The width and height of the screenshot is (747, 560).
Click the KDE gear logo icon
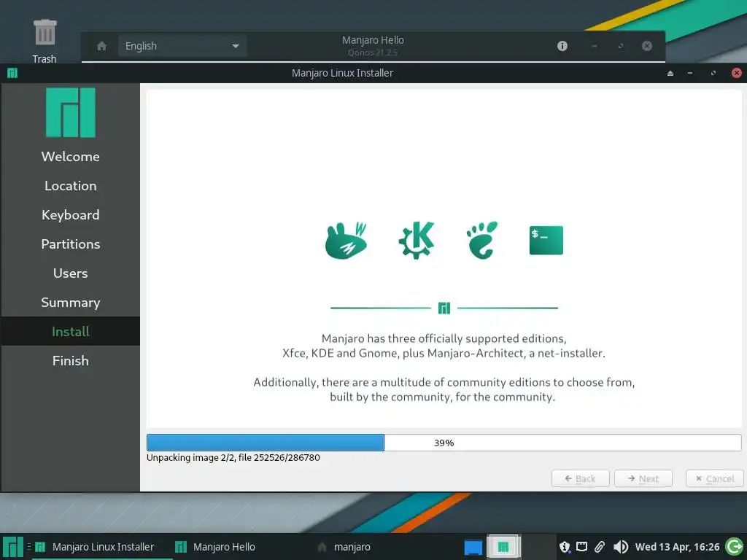[417, 240]
